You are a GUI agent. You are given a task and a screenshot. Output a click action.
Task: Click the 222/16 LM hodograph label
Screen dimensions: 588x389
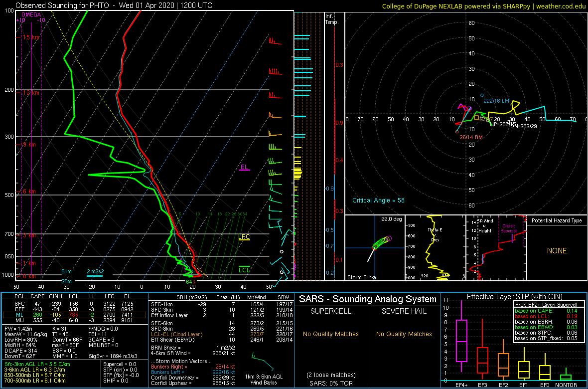496,101
